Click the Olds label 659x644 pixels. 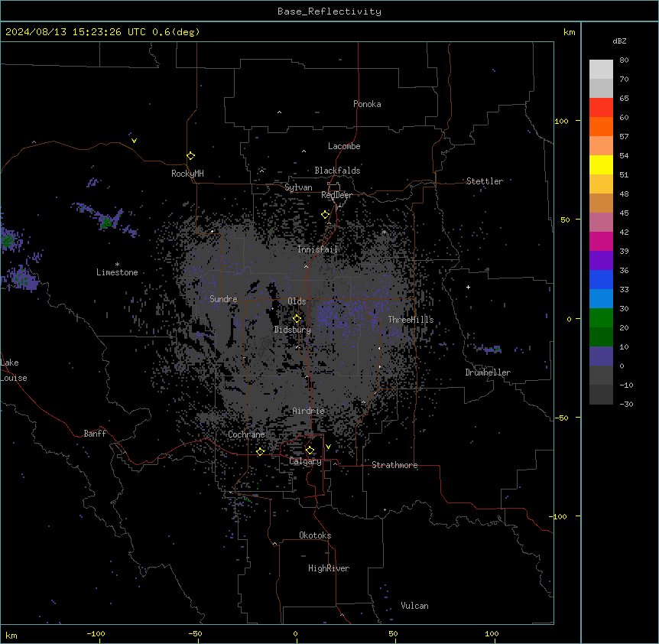pyautogui.click(x=297, y=301)
